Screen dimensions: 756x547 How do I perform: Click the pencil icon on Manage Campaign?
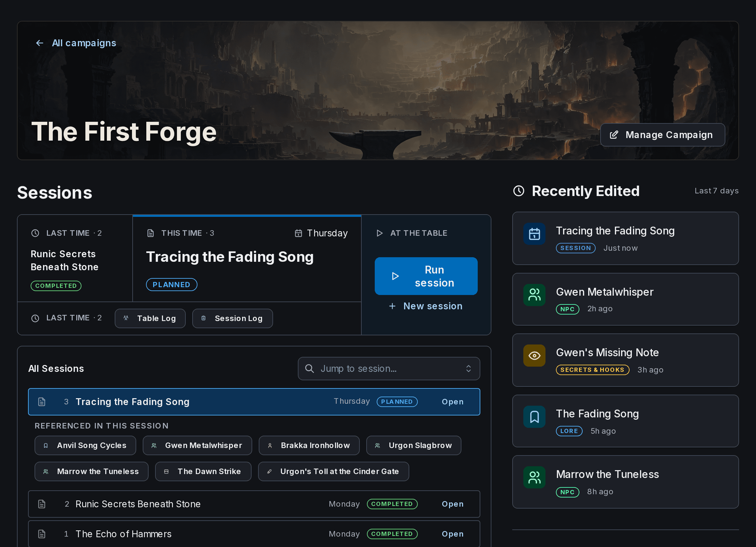click(614, 135)
